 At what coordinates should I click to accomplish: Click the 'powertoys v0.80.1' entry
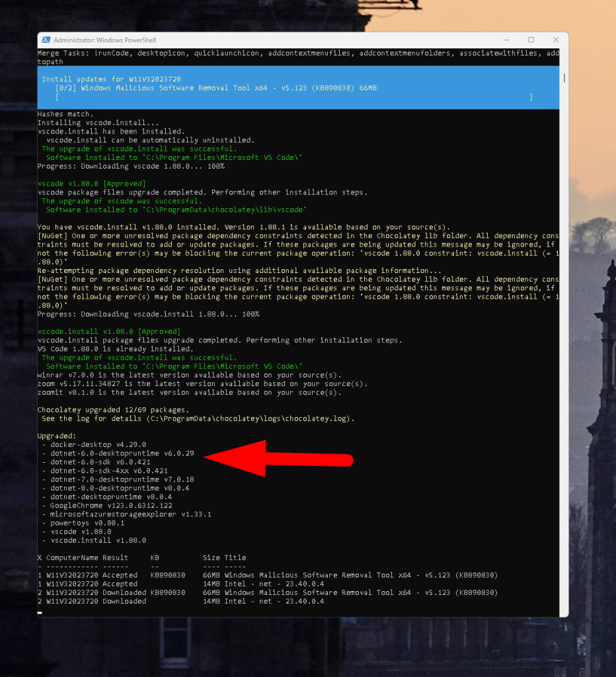[87, 523]
